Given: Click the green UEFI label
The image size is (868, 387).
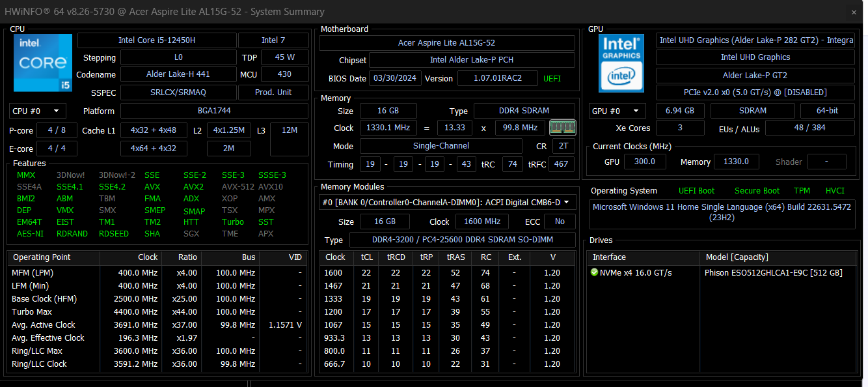Looking at the screenshot, I should (x=552, y=79).
